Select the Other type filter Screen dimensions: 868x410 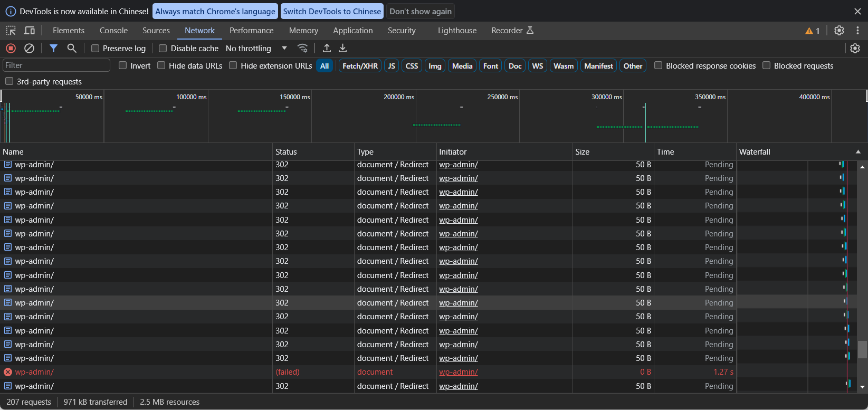633,66
